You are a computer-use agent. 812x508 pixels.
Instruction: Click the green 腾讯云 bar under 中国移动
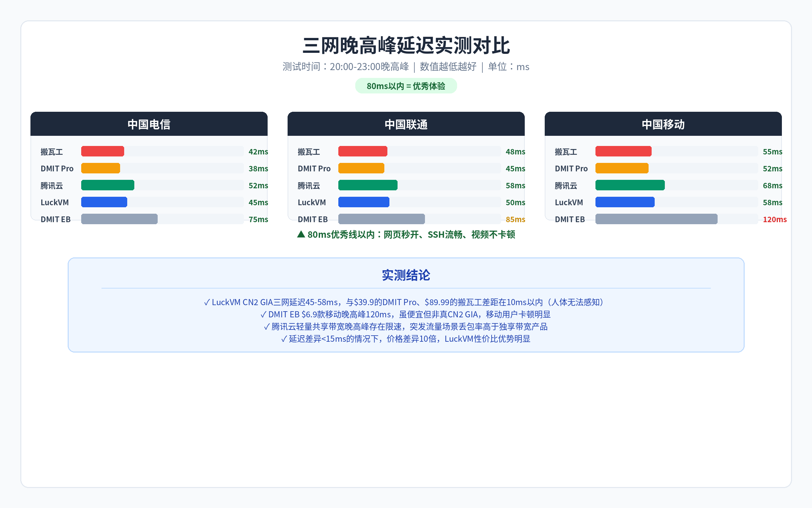(x=630, y=185)
